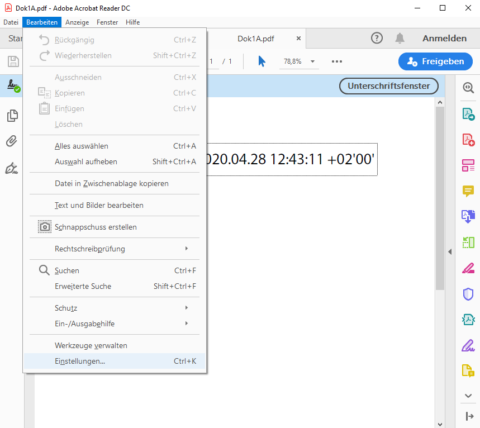Choose Datei in Zwischenablage kopieren
Image resolution: width=480 pixels, height=428 pixels.
[114, 183]
